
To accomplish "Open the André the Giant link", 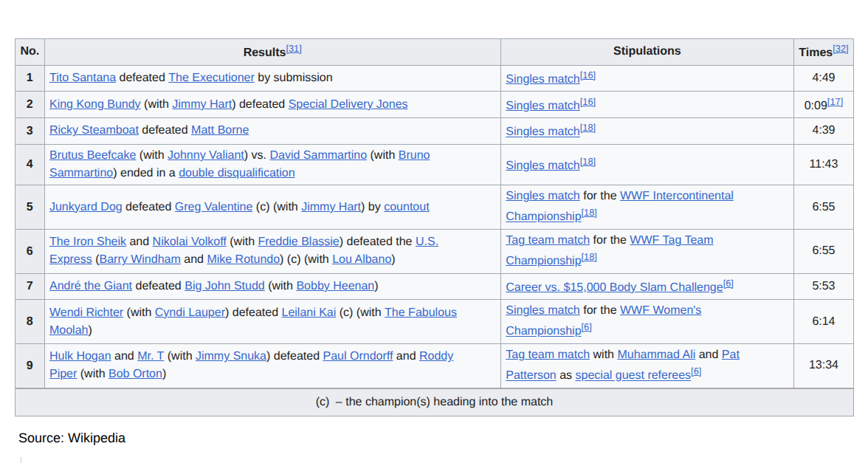I will (91, 286).
